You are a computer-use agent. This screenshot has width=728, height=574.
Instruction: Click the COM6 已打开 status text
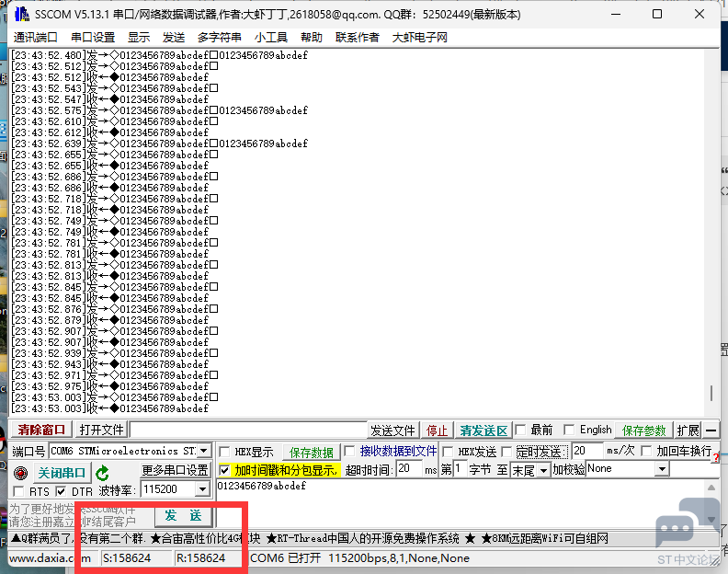(285, 558)
